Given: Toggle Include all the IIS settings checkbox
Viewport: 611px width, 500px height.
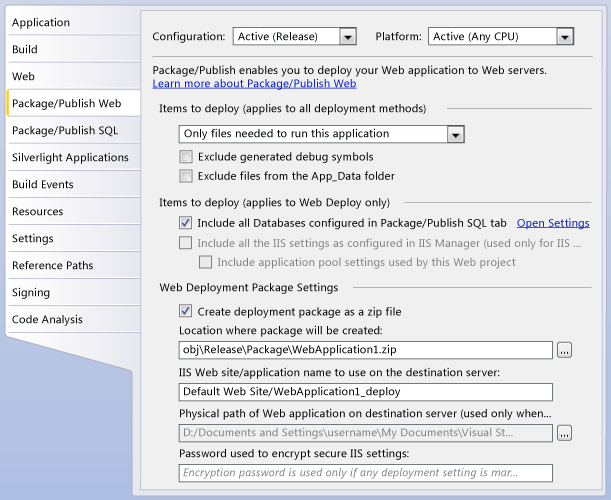Looking at the screenshot, I should [x=185, y=243].
